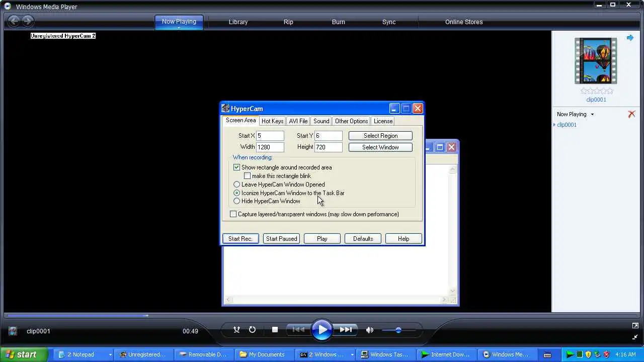644x362 pixels.
Task: Open the Sync tab
Action: [389, 22]
